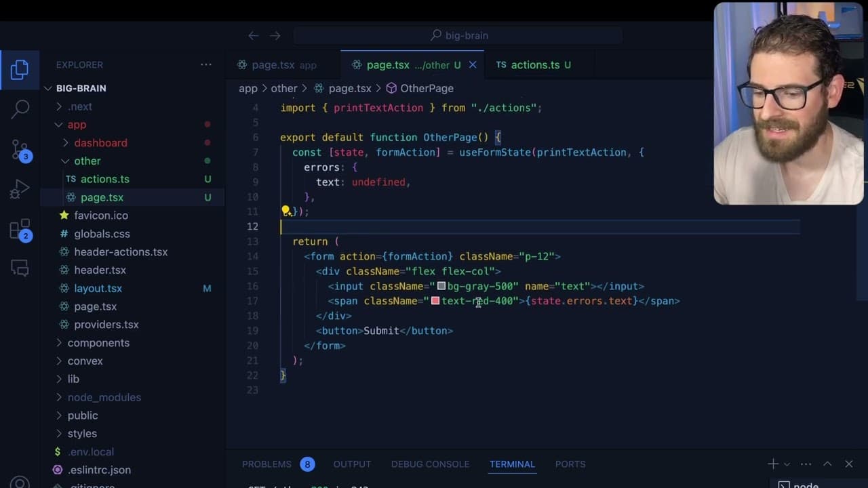Open the Explorer view in activity bar

(20, 69)
